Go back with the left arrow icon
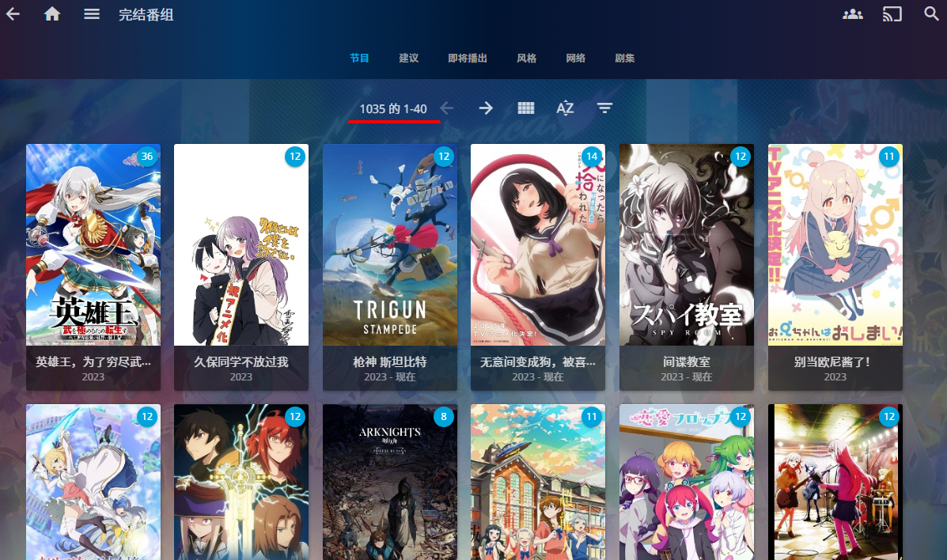Screen dimensions: 947x560 (x=13, y=14)
